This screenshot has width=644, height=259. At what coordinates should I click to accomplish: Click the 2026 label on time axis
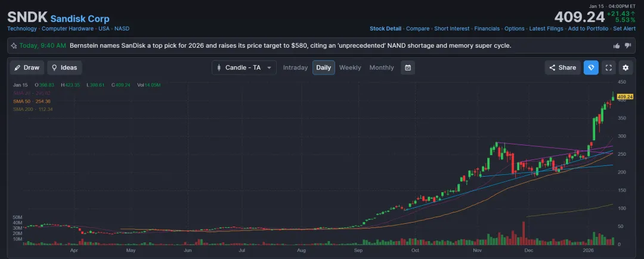click(x=589, y=251)
